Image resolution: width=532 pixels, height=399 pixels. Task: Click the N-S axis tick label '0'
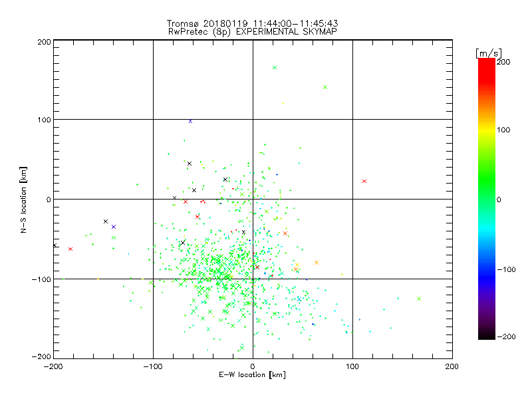click(x=49, y=199)
